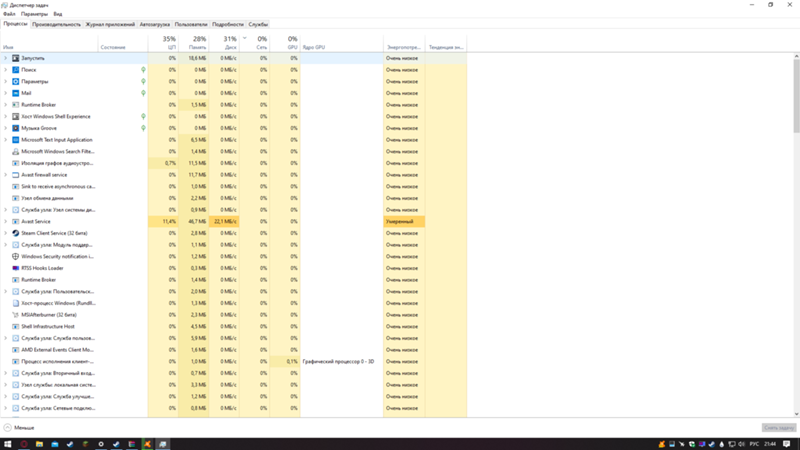Click Умеренный power cell of Avast Service
The height and width of the screenshot is (450, 800).
404,221
